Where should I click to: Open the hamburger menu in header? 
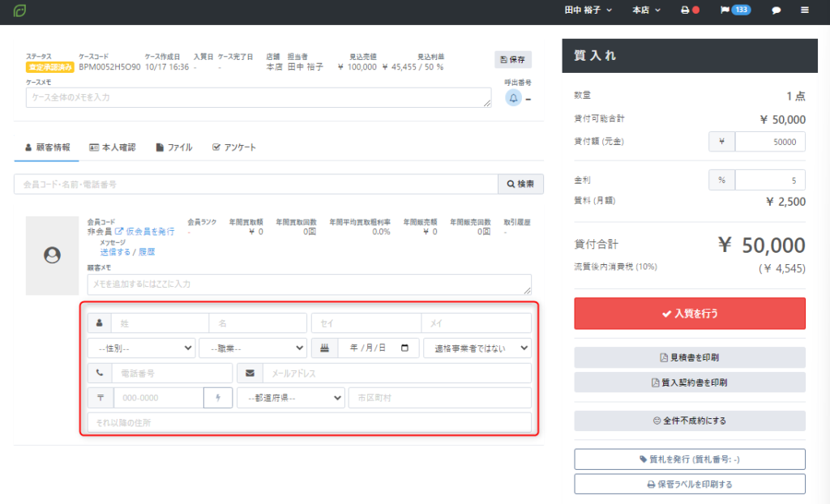point(805,10)
